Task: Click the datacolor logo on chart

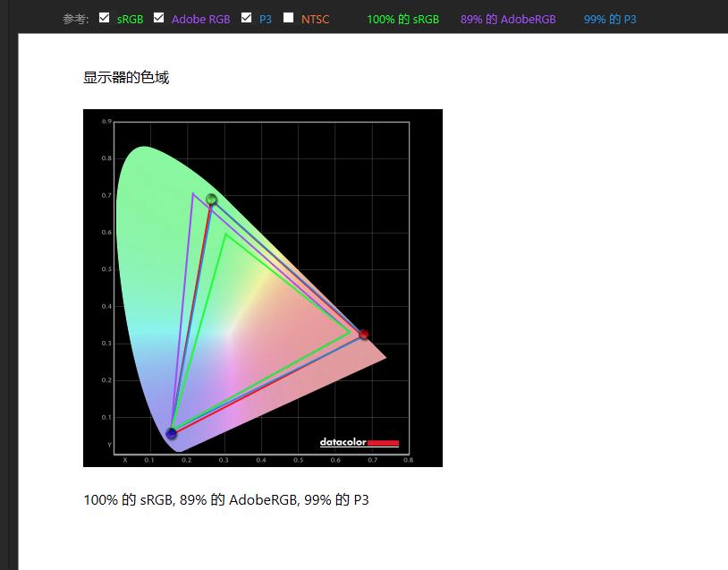Action: [x=360, y=442]
